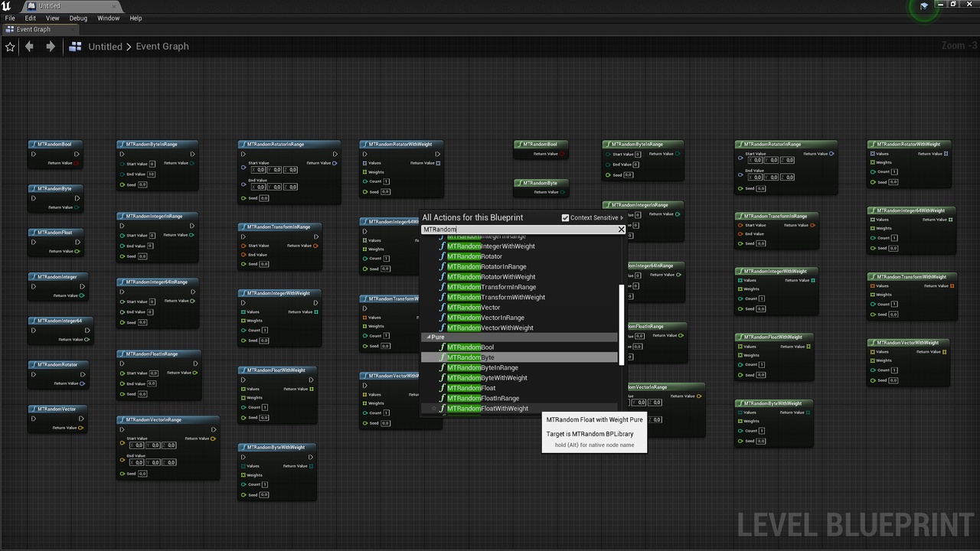980x551 pixels.
Task: Collapse the Pure category in the actions list
Action: tap(429, 337)
